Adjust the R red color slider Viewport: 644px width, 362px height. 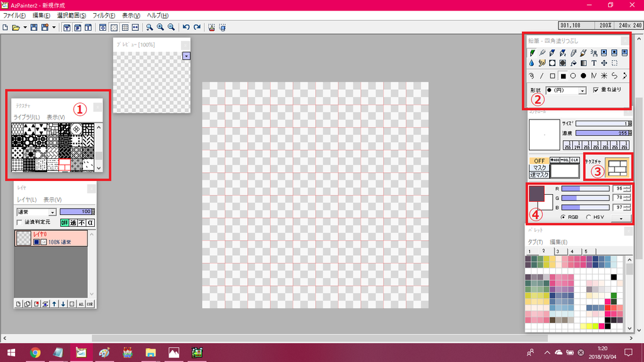pos(586,189)
